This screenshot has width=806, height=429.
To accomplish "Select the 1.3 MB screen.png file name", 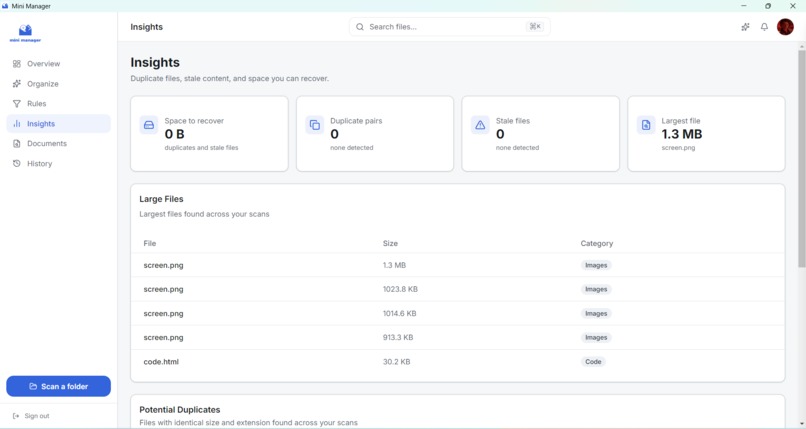I will 163,266.
